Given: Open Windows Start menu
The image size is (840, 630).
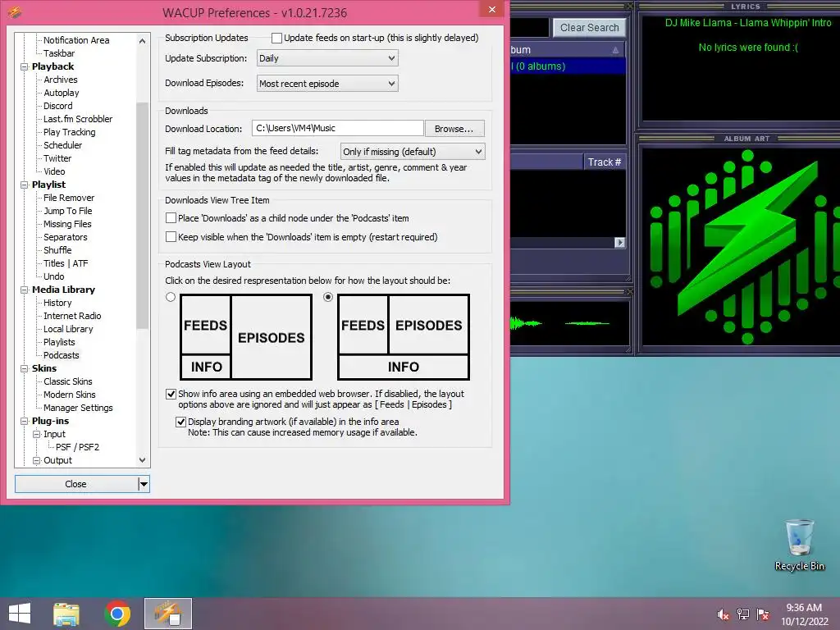Looking at the screenshot, I should 20,614.
